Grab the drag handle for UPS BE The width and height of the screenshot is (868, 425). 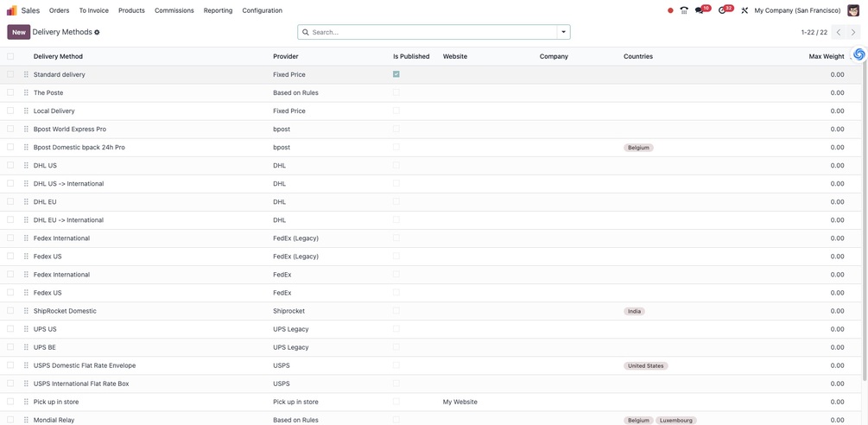pos(26,347)
